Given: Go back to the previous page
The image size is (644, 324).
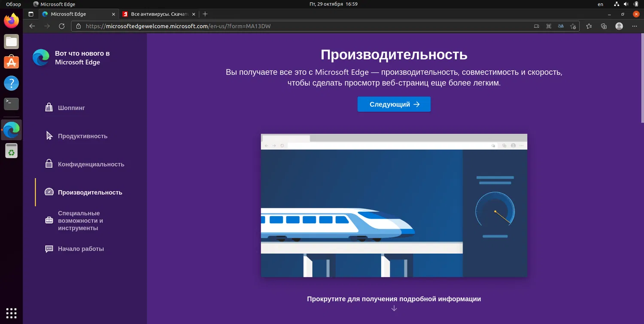Looking at the screenshot, I should [x=32, y=26].
